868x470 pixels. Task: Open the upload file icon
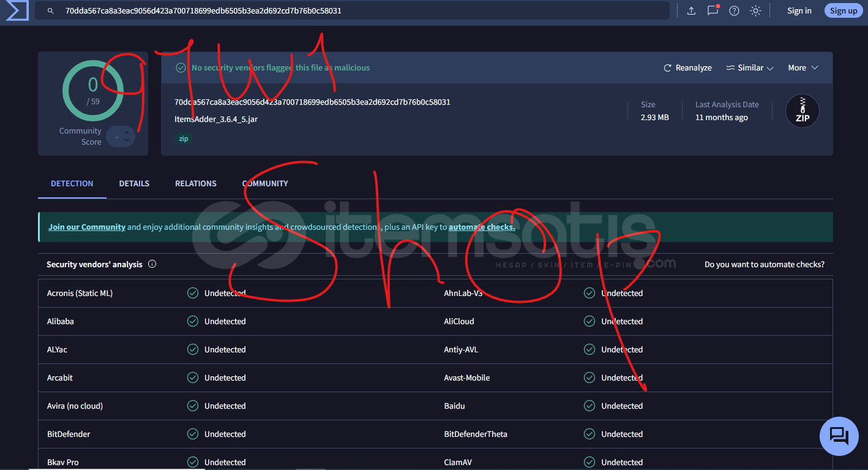coord(691,10)
